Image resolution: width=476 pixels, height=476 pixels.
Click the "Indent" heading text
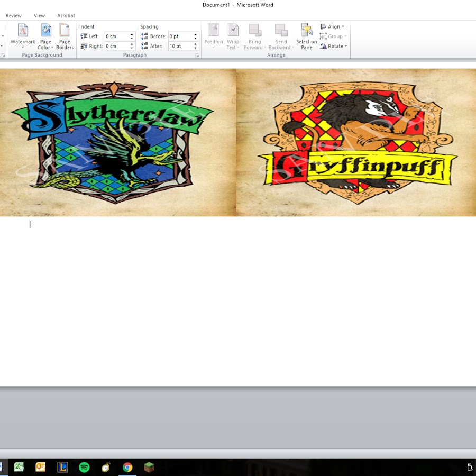(x=87, y=27)
